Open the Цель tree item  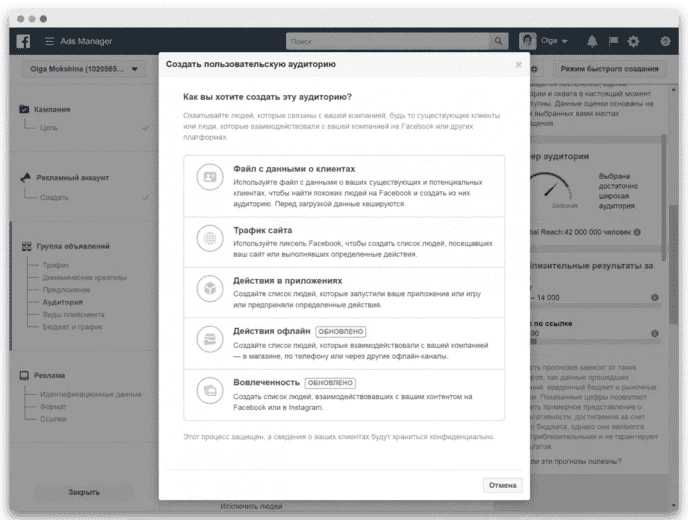(x=49, y=128)
